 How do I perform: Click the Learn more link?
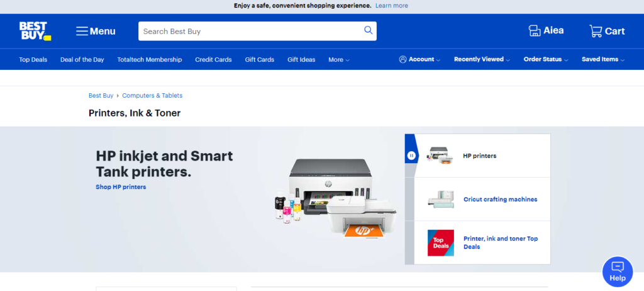[x=391, y=6]
